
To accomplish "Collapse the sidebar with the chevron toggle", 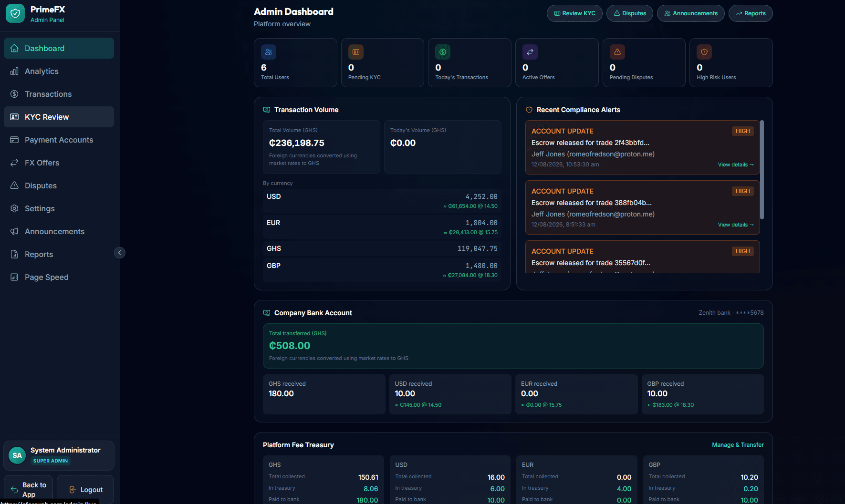I will point(120,253).
